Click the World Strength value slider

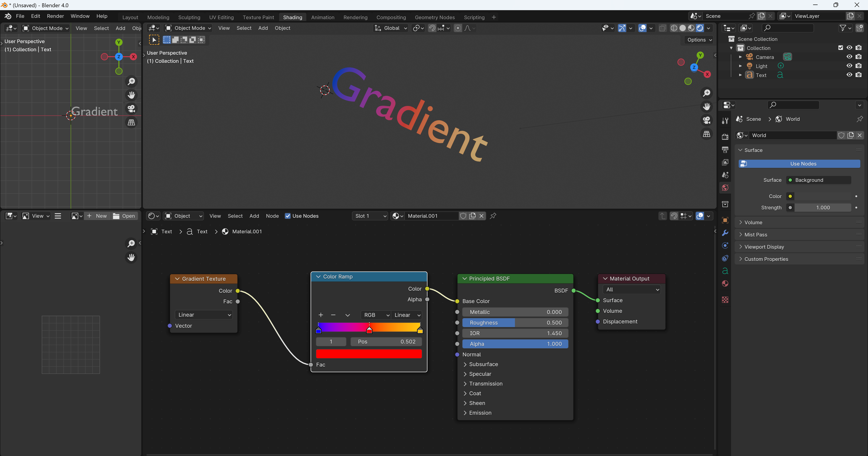(823, 208)
